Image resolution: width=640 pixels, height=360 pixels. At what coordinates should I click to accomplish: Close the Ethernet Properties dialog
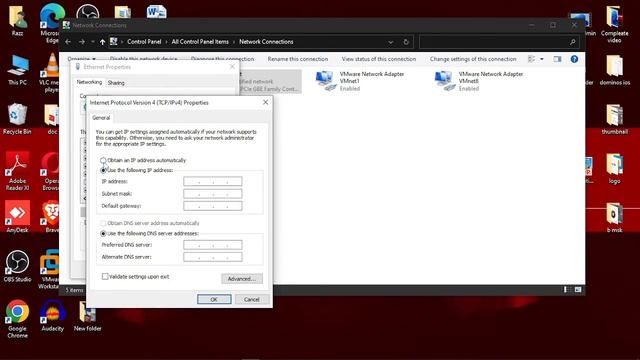[x=232, y=67]
